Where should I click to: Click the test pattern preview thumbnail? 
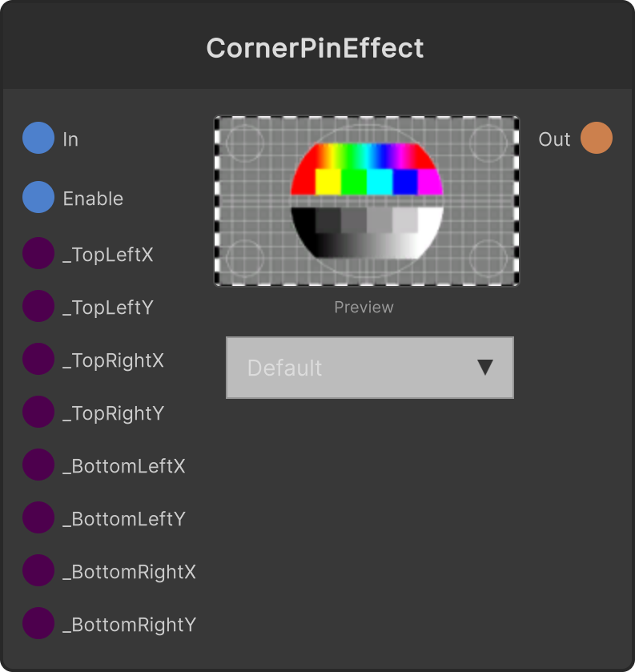point(367,200)
